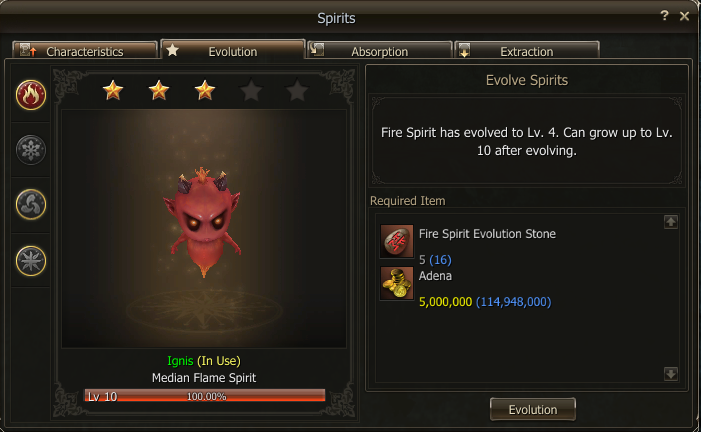
Task: Click the Evolution button at bottom
Action: pos(532,409)
